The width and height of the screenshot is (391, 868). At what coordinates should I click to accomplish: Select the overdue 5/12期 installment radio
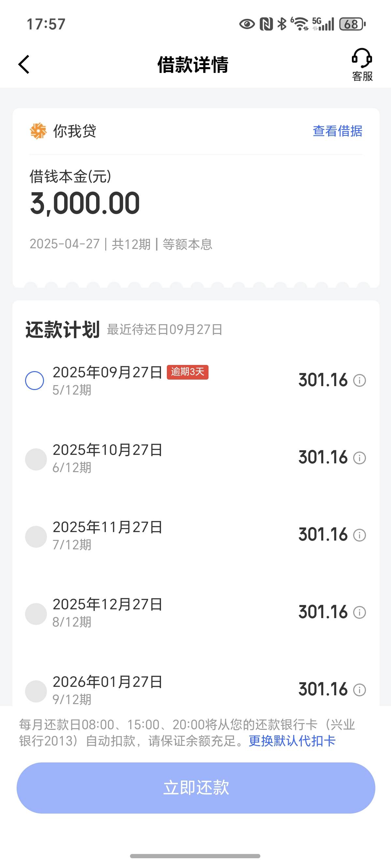pos(35,381)
